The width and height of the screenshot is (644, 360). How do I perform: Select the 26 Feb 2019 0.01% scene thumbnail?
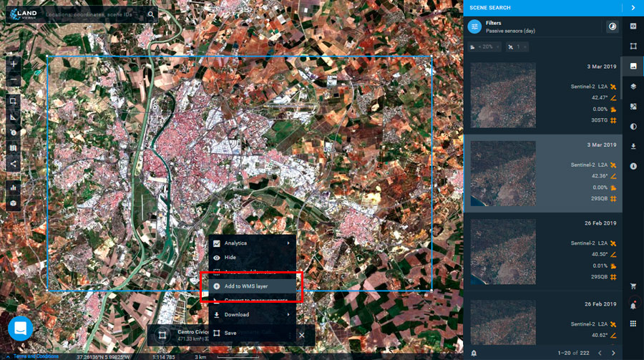coord(503,251)
